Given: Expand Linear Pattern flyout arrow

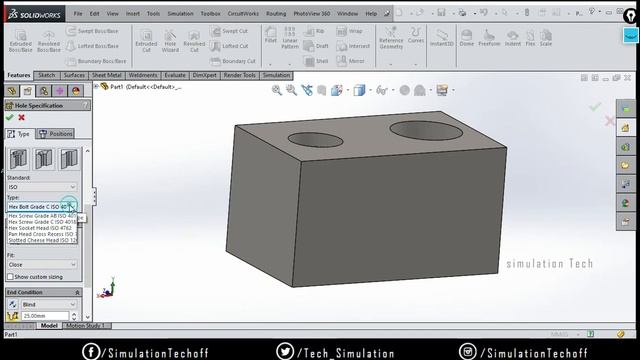Looking at the screenshot, I should pos(290,64).
